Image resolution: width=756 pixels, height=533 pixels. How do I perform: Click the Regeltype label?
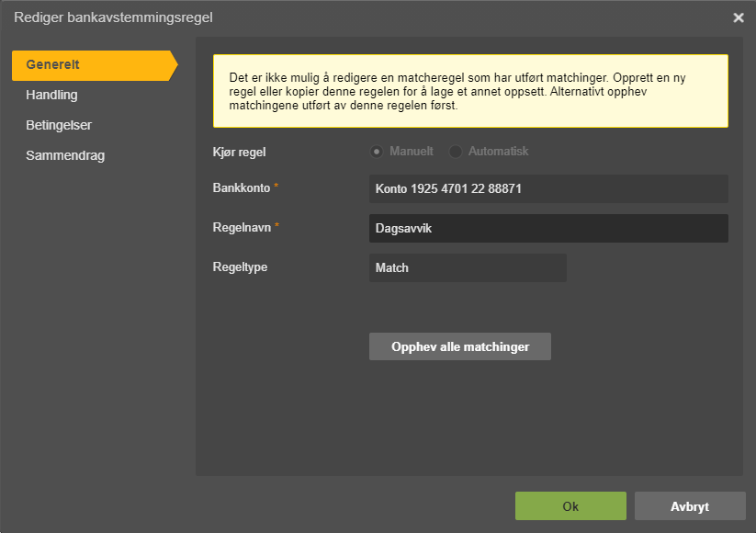pos(240,266)
